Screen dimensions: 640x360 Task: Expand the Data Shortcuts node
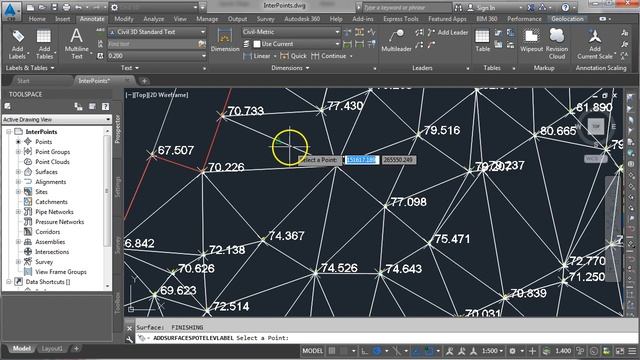[x=8, y=282]
